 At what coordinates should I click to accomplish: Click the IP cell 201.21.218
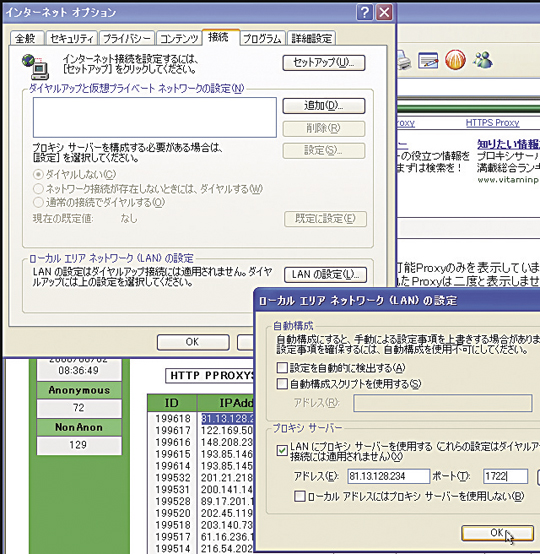coord(227,478)
